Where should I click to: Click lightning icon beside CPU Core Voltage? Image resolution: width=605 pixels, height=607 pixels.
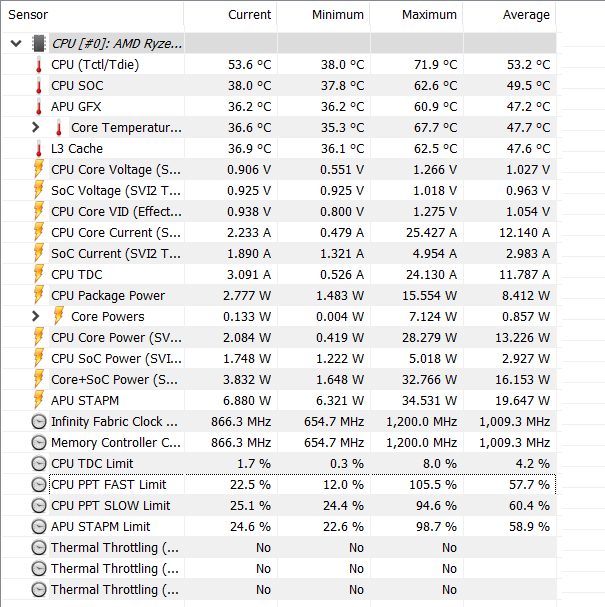[39, 169]
